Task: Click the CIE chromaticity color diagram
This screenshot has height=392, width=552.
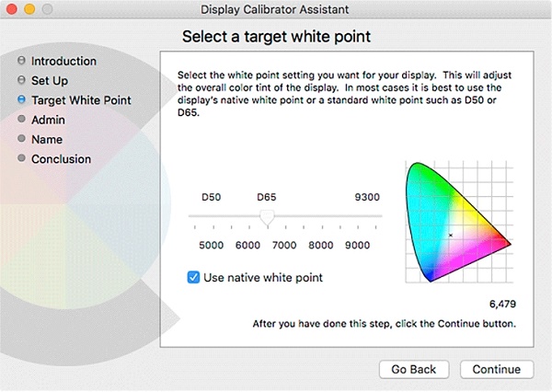Action: click(458, 222)
